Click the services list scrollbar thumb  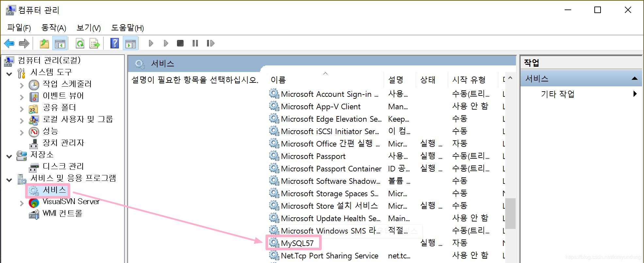(x=510, y=213)
